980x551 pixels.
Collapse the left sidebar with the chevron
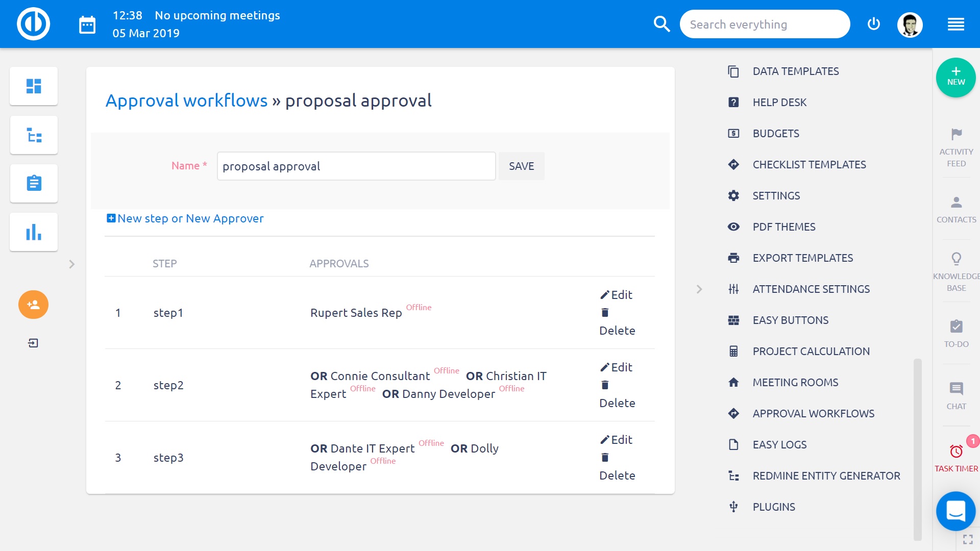tap(71, 264)
